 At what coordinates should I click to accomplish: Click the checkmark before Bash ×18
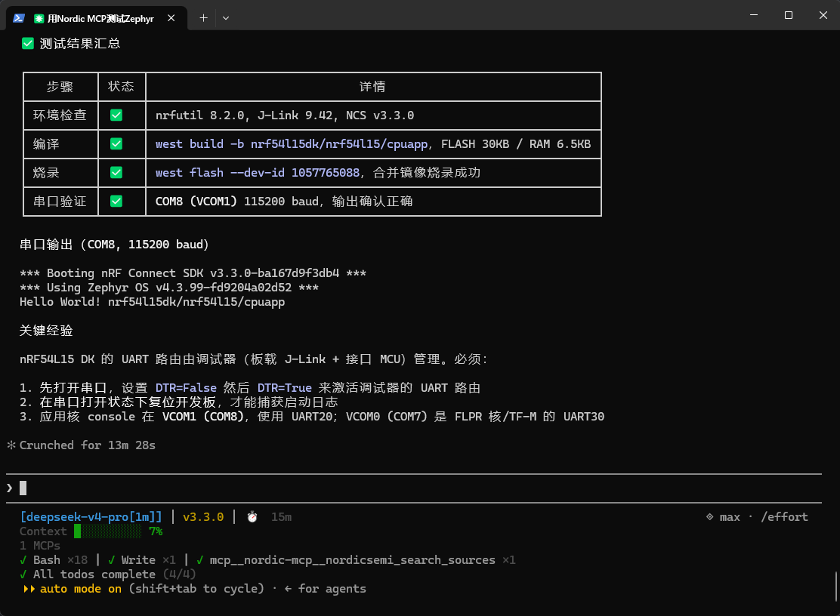pyautogui.click(x=23, y=560)
